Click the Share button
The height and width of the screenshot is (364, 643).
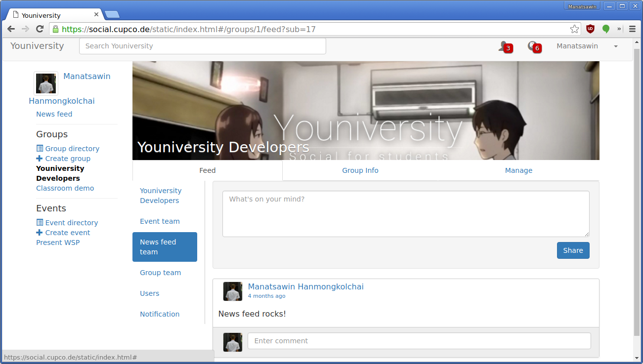click(x=573, y=250)
